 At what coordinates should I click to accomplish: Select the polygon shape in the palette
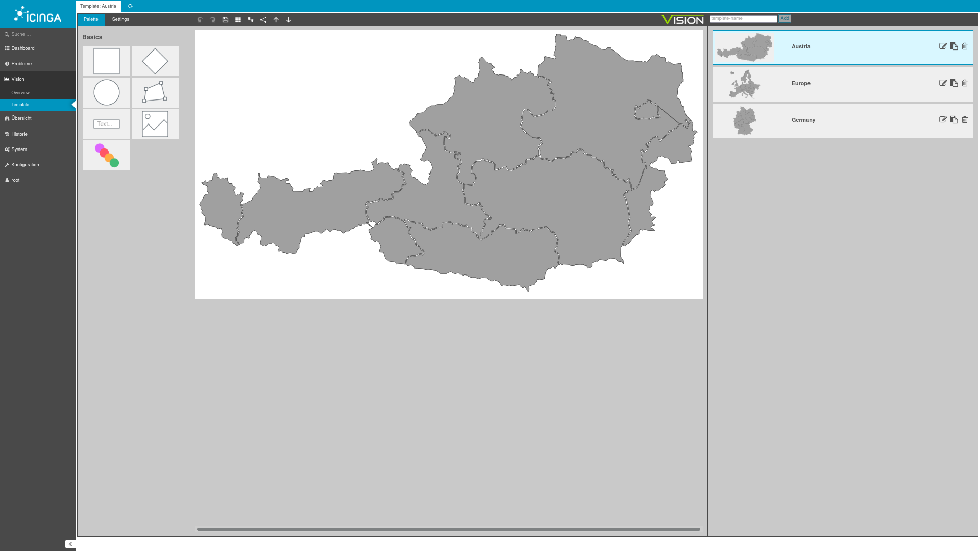click(x=155, y=92)
